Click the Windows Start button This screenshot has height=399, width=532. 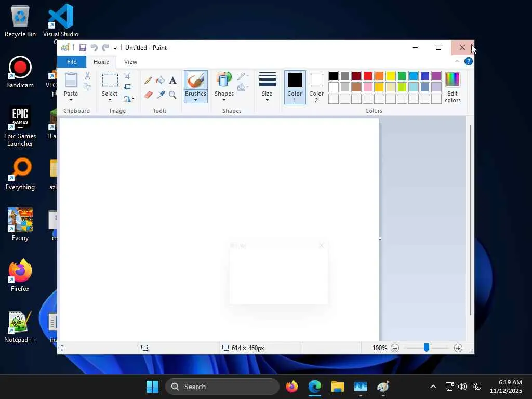[152, 387]
